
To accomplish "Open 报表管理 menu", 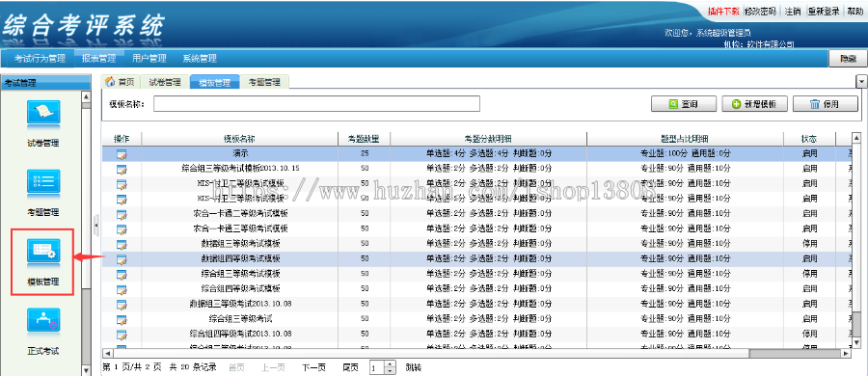I will (x=99, y=58).
